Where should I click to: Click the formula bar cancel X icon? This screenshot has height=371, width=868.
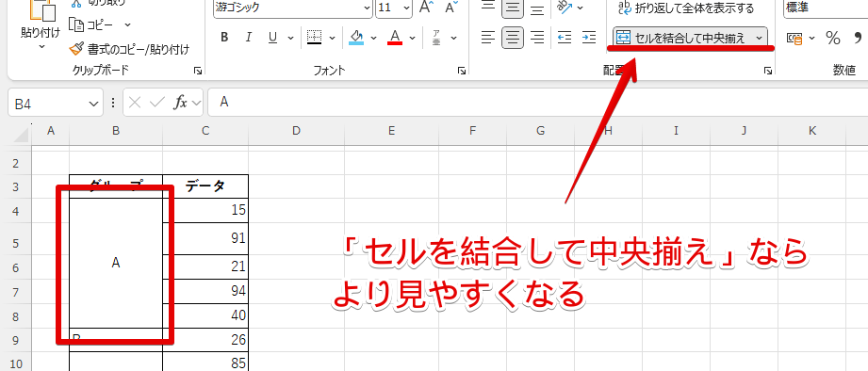point(135,103)
